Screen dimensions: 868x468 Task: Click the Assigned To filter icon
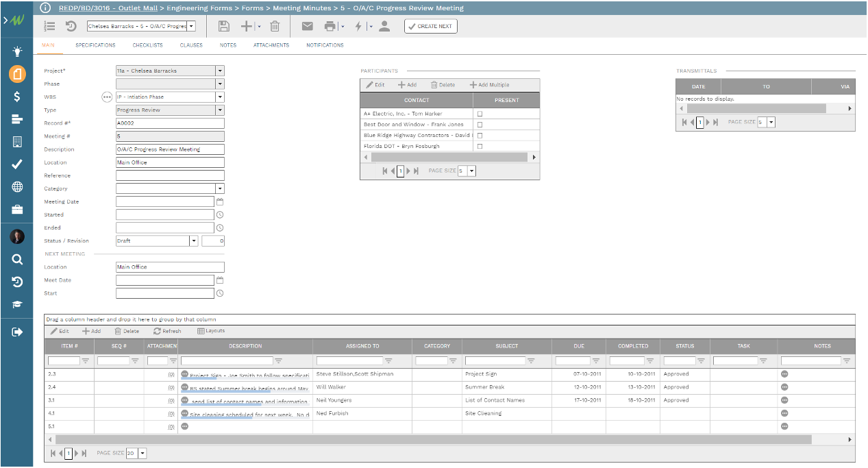click(388, 360)
